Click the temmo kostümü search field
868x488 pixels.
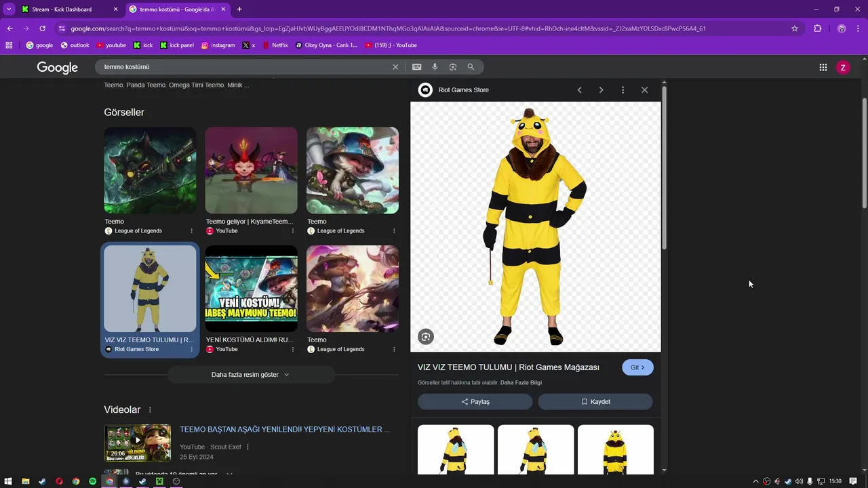pyautogui.click(x=244, y=67)
